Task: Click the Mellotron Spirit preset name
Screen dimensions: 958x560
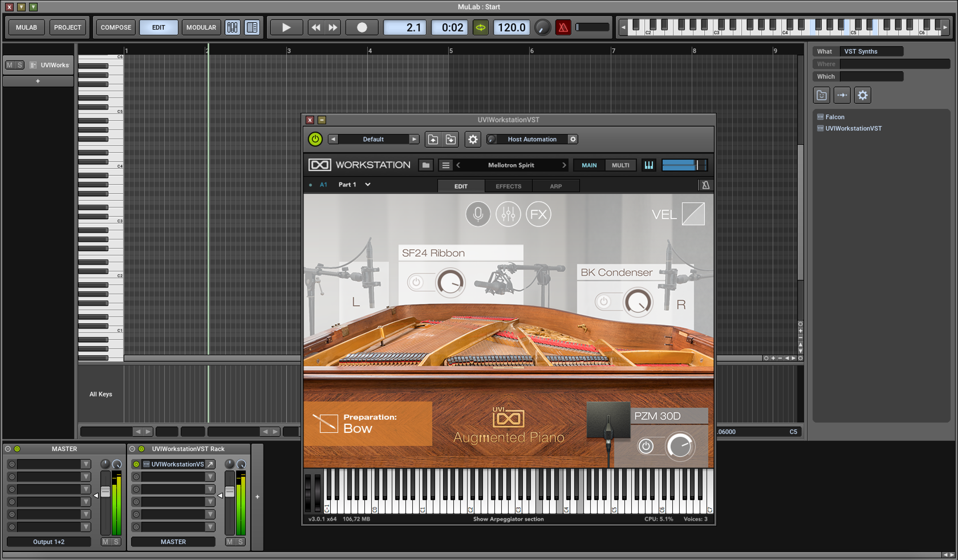Action: coord(511,165)
